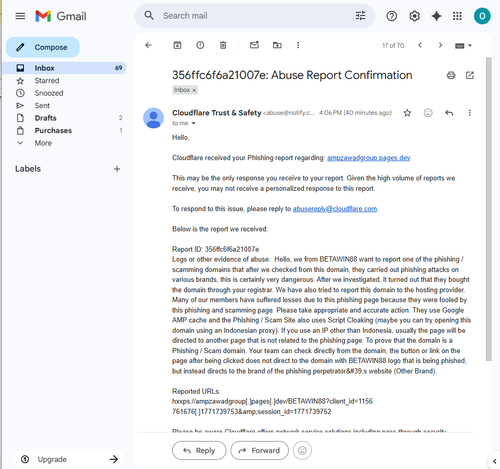Open the Google apps grid

point(457,16)
